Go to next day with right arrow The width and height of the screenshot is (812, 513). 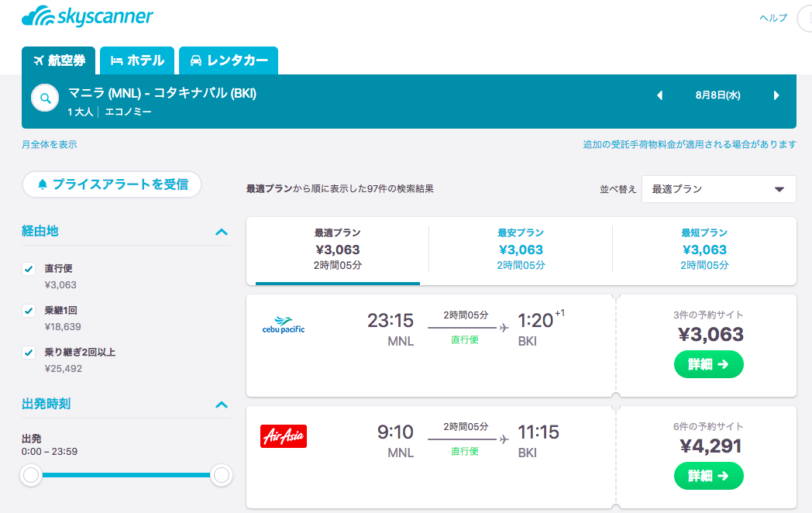click(x=776, y=95)
